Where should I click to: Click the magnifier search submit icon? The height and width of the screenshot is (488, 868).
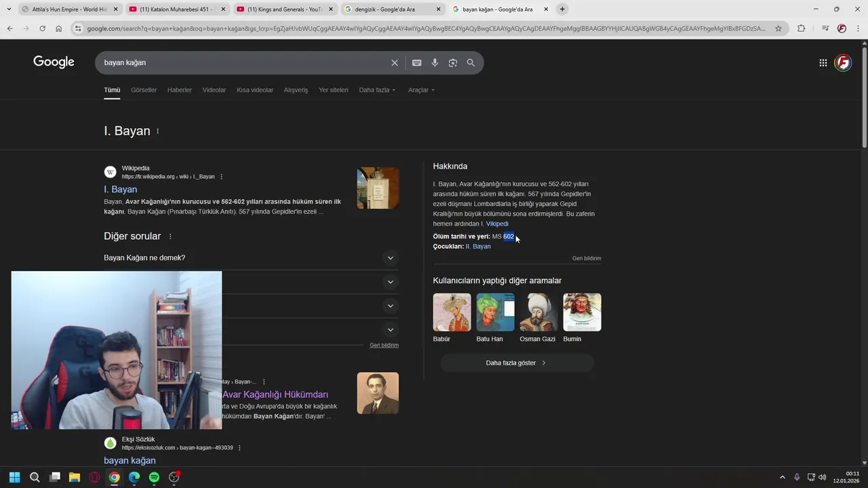pyautogui.click(x=471, y=62)
